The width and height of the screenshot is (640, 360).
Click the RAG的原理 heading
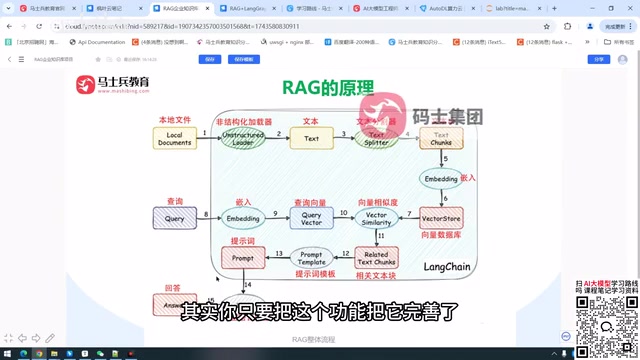point(328,87)
